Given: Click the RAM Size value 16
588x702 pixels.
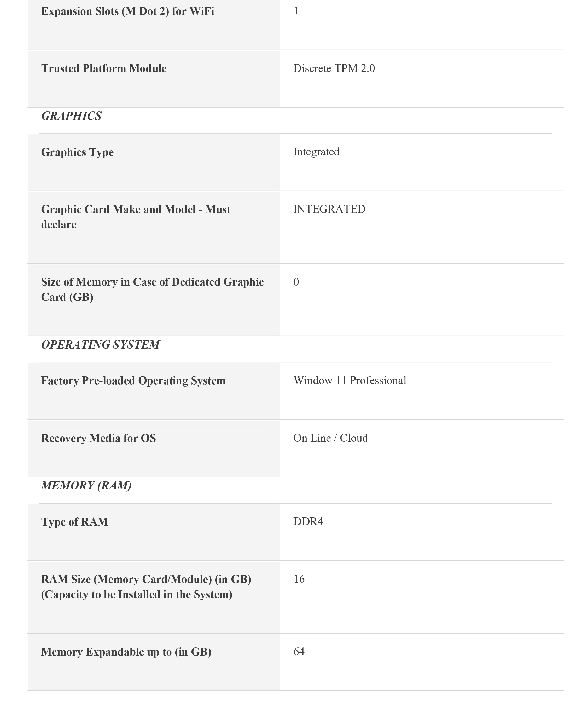Looking at the screenshot, I should pos(299,579).
